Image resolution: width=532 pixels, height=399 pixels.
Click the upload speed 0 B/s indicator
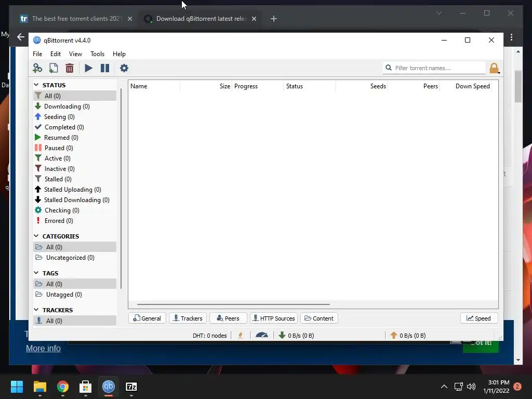pyautogui.click(x=408, y=336)
